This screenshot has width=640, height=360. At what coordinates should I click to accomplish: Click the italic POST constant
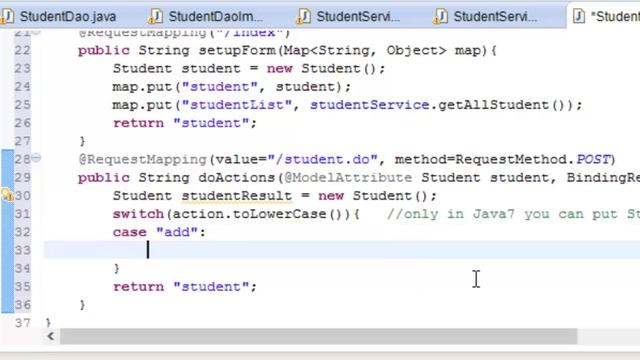(x=593, y=159)
